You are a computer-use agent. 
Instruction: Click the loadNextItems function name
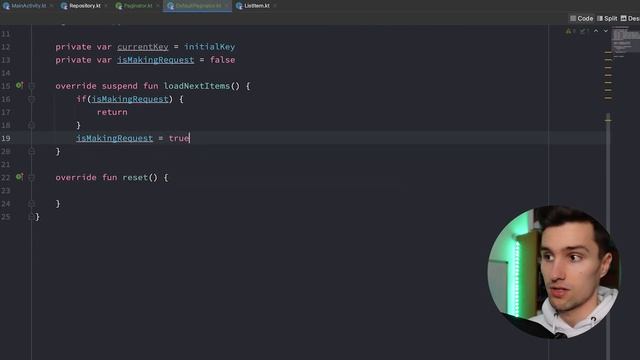pos(197,86)
